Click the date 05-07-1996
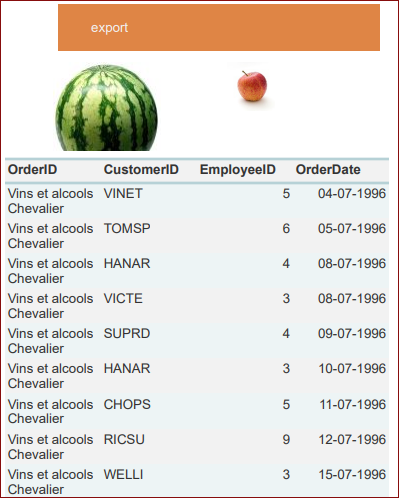 click(x=352, y=229)
